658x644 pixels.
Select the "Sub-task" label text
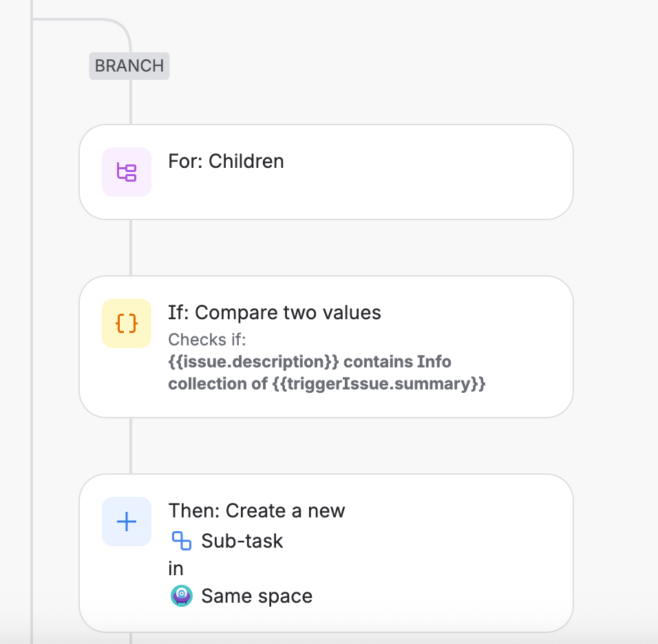tap(242, 541)
